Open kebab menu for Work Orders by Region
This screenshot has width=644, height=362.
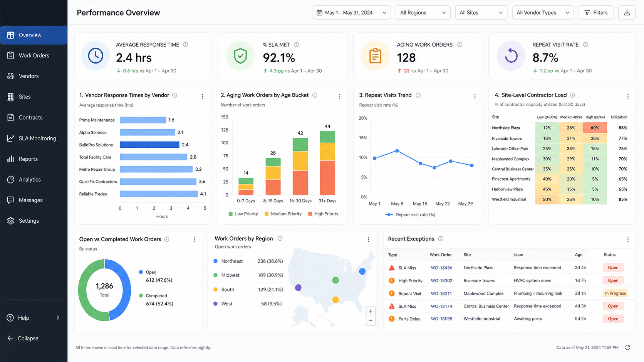(x=368, y=240)
